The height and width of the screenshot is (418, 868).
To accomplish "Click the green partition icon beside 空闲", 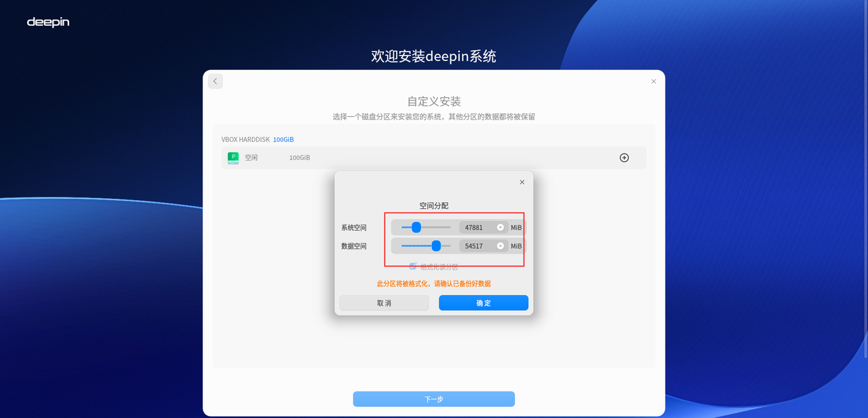I will click(233, 157).
